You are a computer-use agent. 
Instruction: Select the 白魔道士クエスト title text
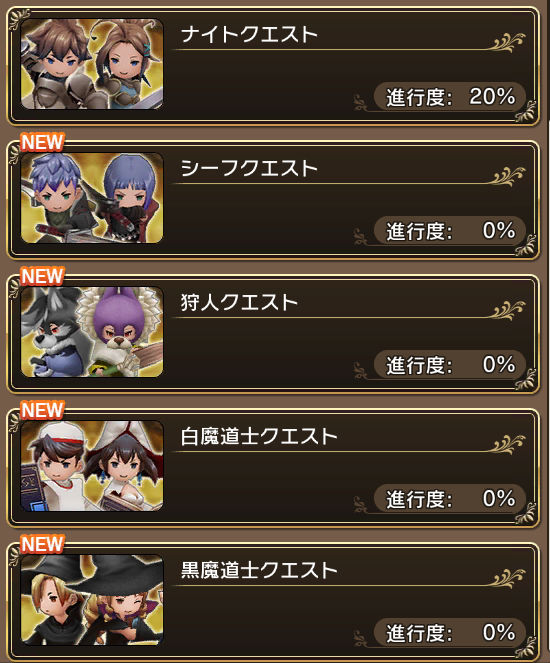point(259,436)
